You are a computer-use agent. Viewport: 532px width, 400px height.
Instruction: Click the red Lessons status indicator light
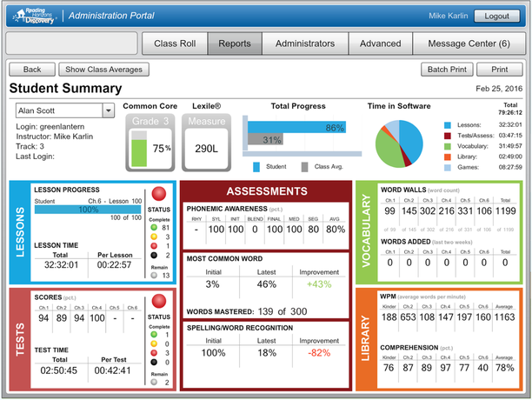158,194
